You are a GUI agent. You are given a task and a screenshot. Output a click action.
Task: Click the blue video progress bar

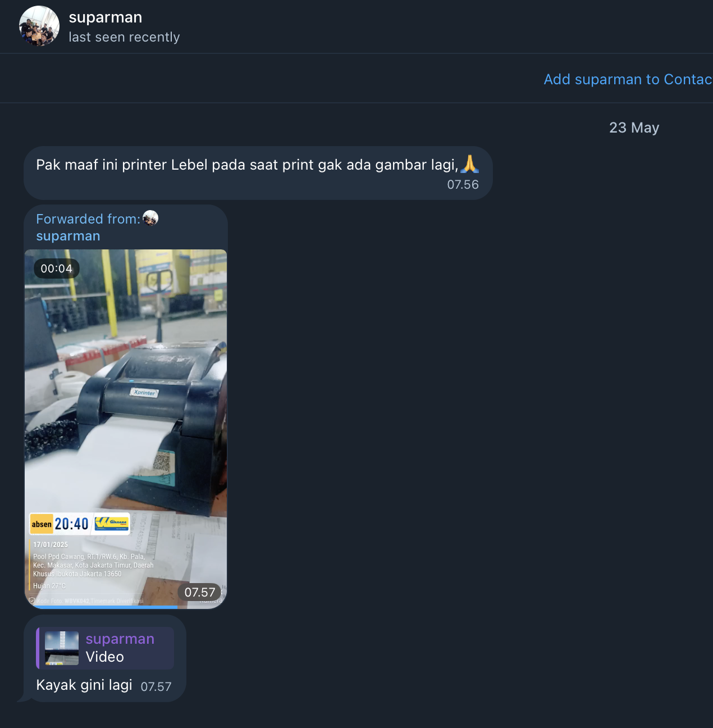(104, 607)
